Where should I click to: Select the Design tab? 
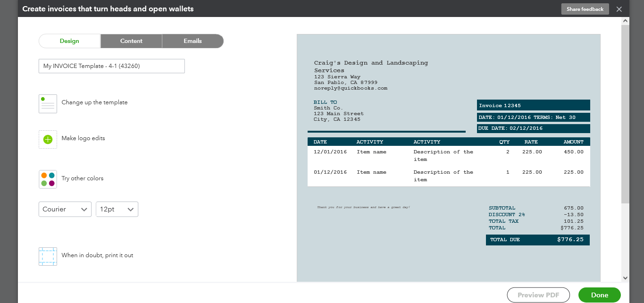[69, 41]
